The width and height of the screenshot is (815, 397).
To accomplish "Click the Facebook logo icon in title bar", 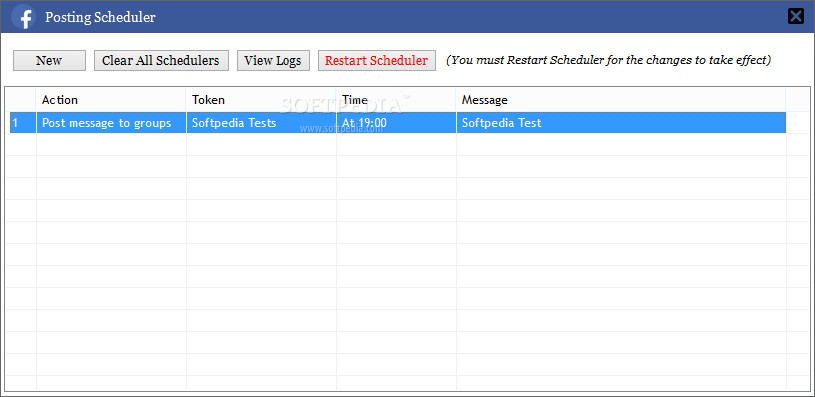I will pyautogui.click(x=22, y=17).
